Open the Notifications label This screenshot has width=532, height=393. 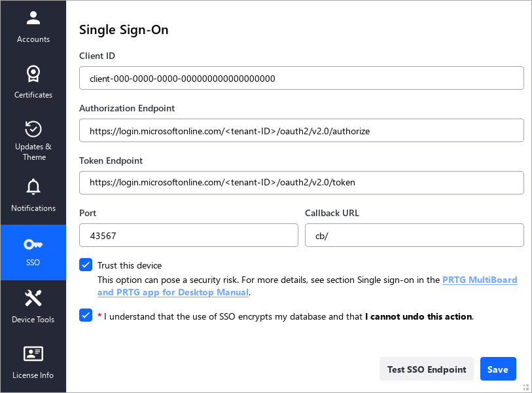point(33,208)
